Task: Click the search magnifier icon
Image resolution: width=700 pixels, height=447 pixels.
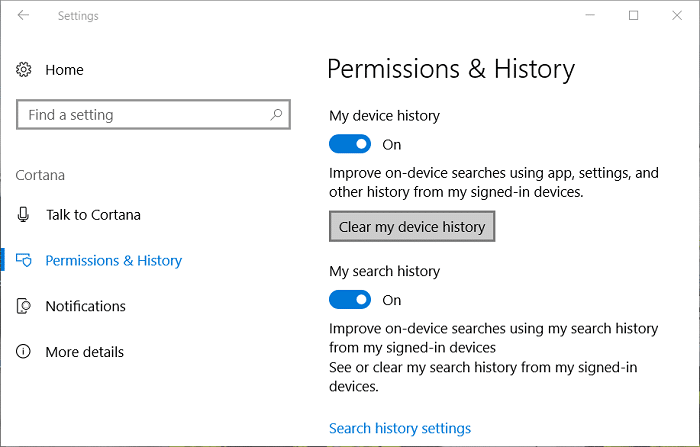Action: pos(276,115)
